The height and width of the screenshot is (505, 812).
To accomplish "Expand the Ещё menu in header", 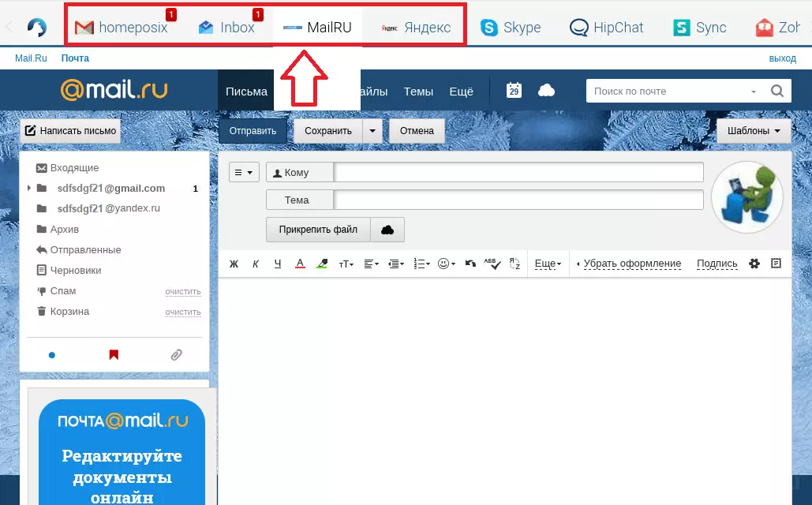I will [x=461, y=92].
